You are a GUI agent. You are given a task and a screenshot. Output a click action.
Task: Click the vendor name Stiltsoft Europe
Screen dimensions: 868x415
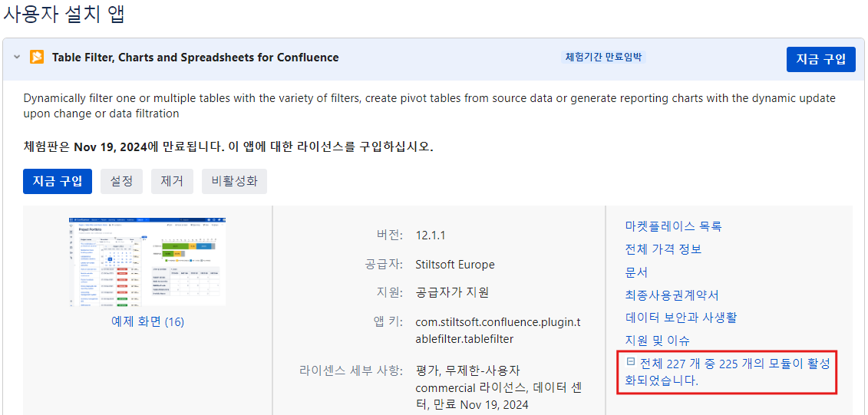point(455,264)
